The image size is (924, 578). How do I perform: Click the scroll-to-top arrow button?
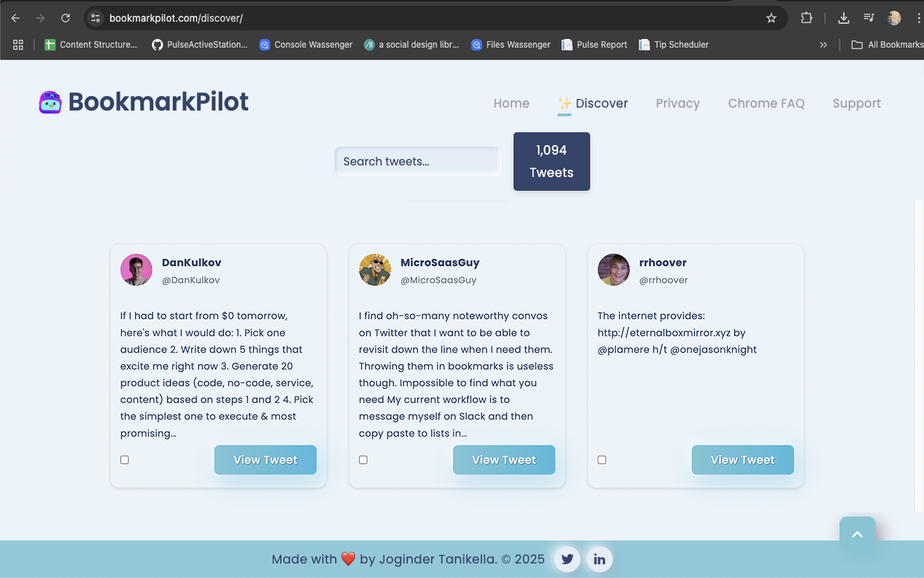pyautogui.click(x=858, y=535)
